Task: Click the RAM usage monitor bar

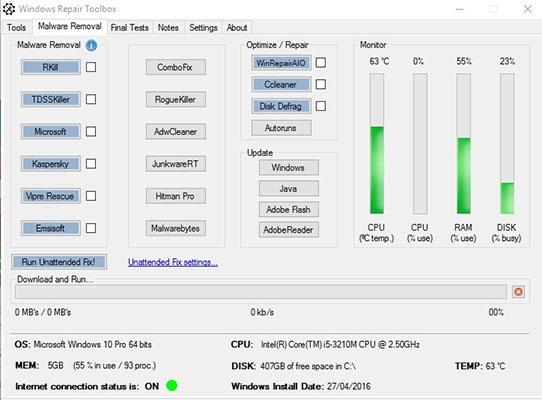Action: pos(464,143)
